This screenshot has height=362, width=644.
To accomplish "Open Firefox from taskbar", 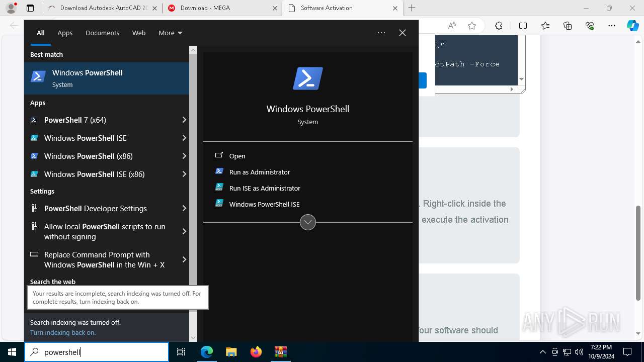I will coord(256,352).
